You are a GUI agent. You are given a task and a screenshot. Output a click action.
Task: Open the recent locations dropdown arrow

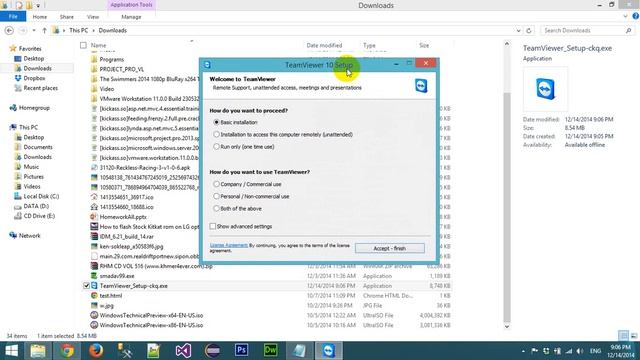coord(34,31)
